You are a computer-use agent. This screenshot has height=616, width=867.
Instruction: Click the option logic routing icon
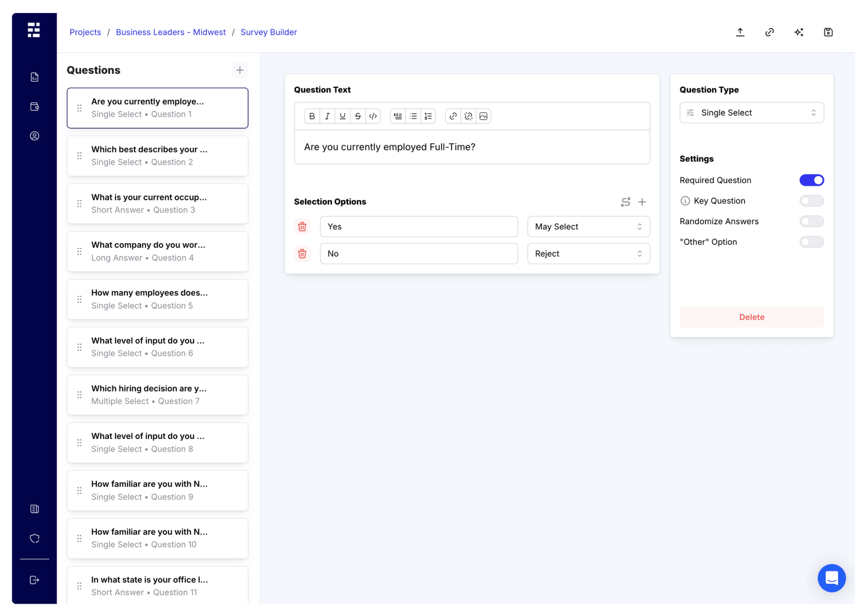(625, 202)
